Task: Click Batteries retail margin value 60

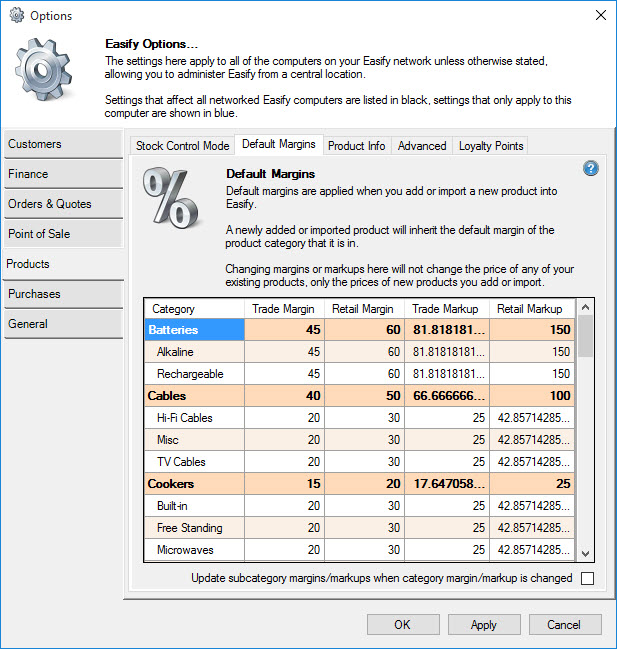Action: point(364,330)
